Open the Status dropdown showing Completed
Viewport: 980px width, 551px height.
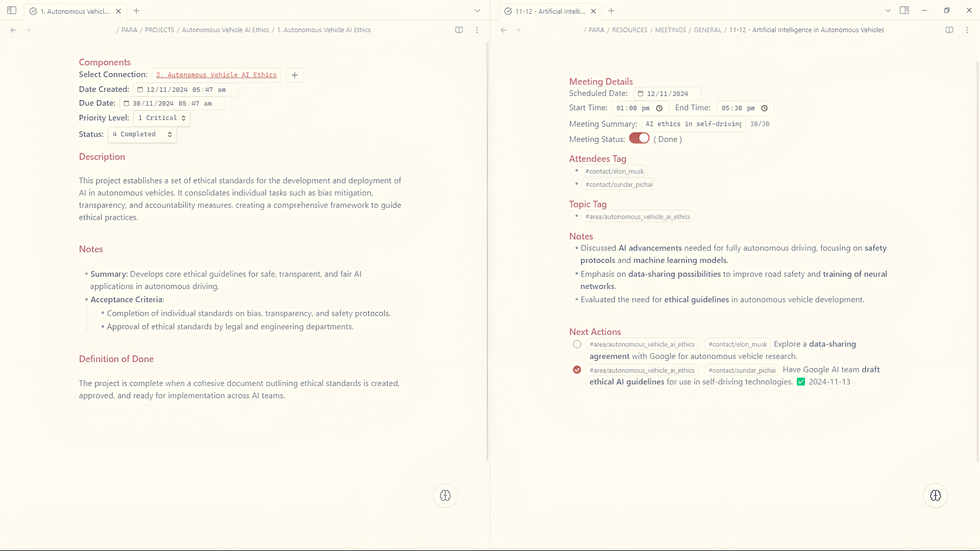tap(142, 134)
